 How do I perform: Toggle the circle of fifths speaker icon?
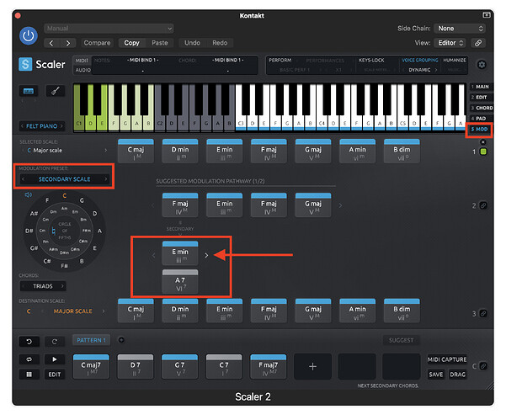pos(29,194)
